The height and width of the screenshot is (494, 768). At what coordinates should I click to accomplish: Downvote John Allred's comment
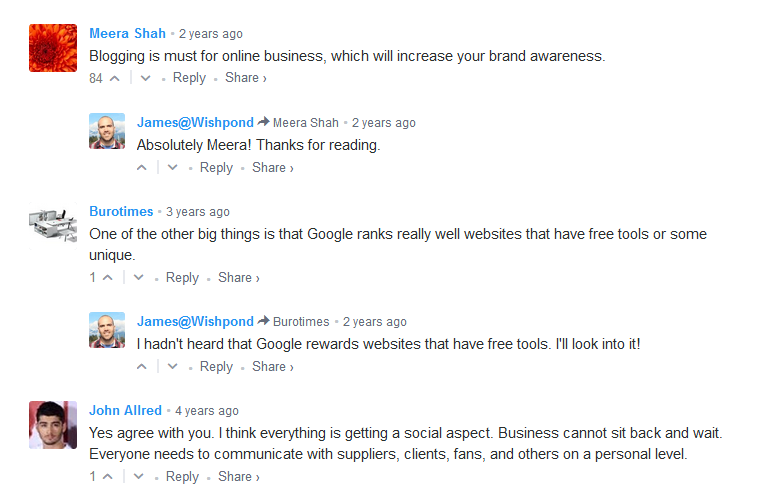(x=139, y=477)
